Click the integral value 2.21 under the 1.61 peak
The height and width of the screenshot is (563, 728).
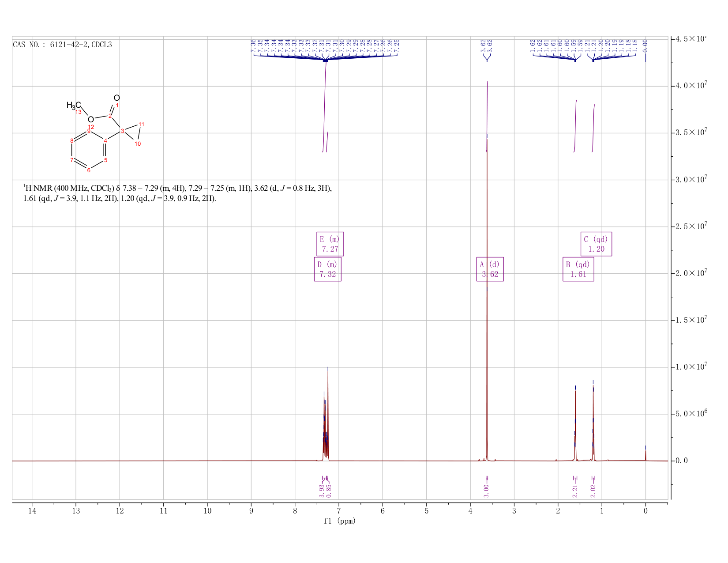coord(575,491)
